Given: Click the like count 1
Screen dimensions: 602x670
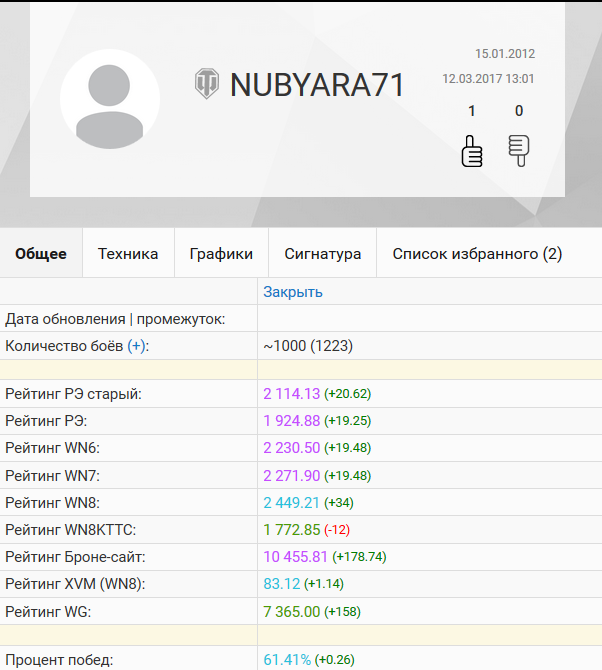Looking at the screenshot, I should coord(472,111).
